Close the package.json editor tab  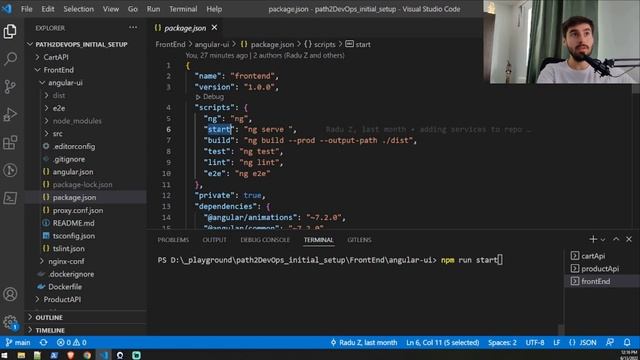(214, 28)
